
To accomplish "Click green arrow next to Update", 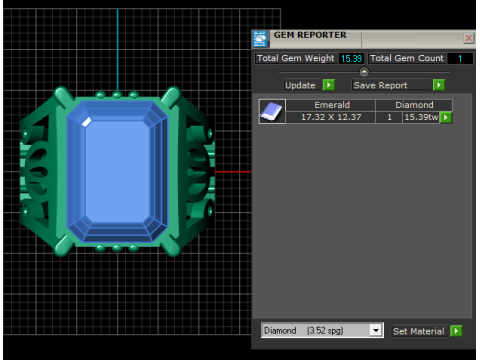I will (x=329, y=85).
